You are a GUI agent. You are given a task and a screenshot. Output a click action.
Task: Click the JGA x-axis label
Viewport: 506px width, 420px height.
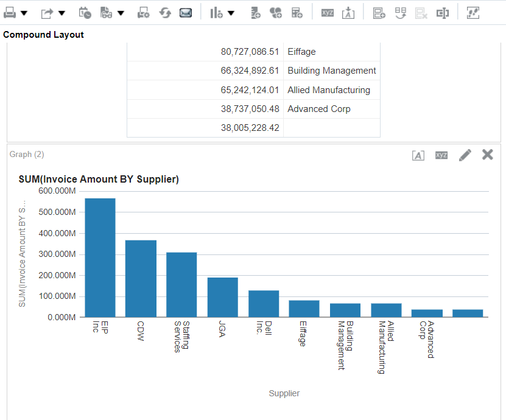[222, 329]
